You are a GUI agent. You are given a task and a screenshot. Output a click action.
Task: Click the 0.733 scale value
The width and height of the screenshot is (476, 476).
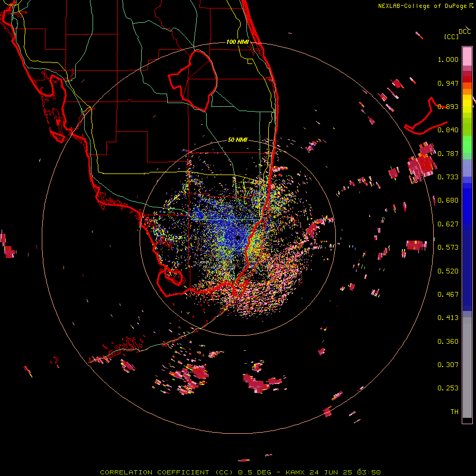(448, 177)
